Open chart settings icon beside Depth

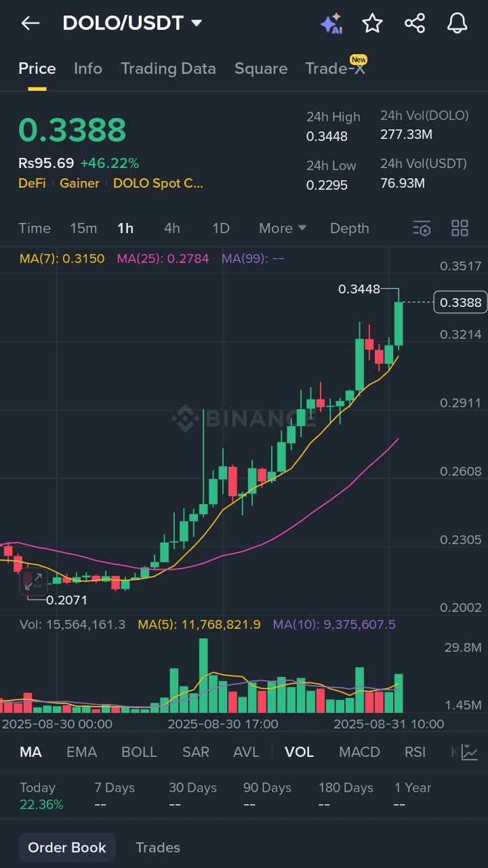tap(422, 228)
